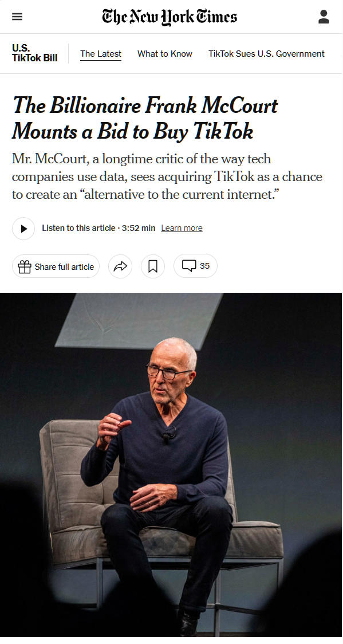Open TikTok Sues U.S. Government tab
The width and height of the screenshot is (343, 644).
pos(266,54)
